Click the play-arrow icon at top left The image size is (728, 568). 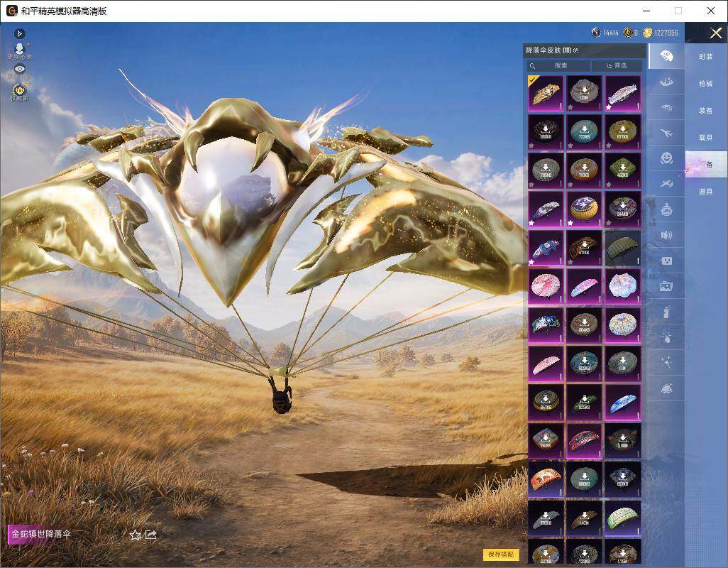click(x=19, y=34)
